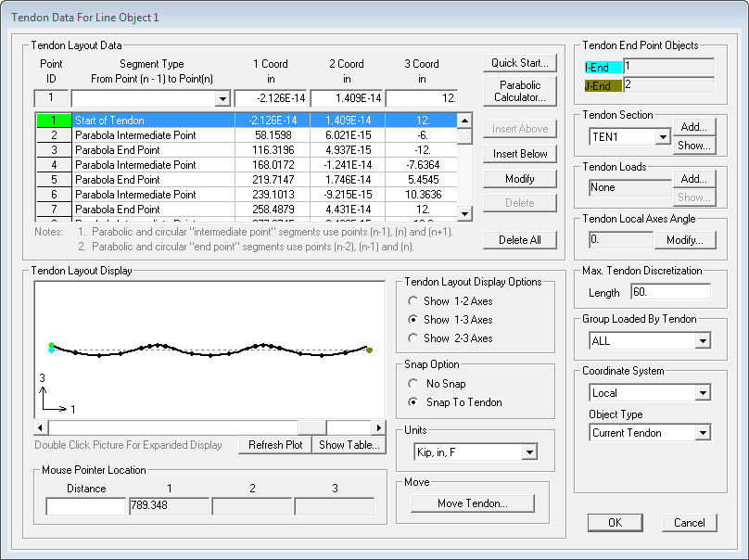
Task: Click the plot scroll left arrow
Action: tap(41, 427)
